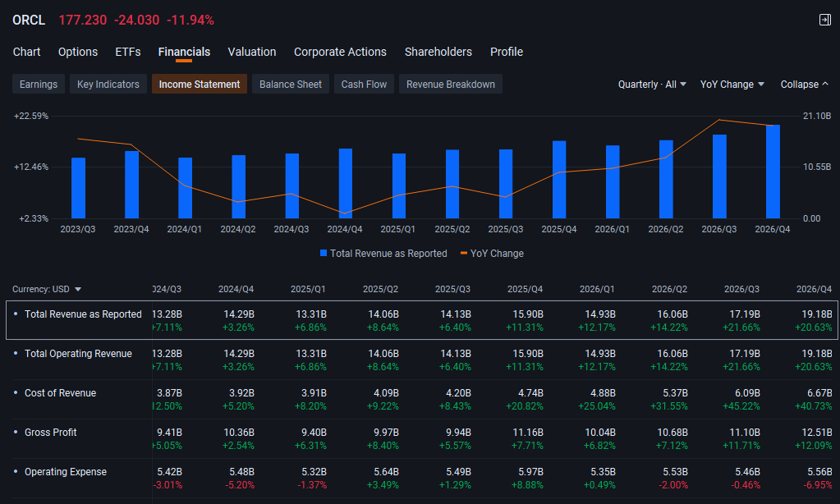The height and width of the screenshot is (504, 840).
Task: Click the bullet beside Total Operating Revenue
Action: point(16,353)
